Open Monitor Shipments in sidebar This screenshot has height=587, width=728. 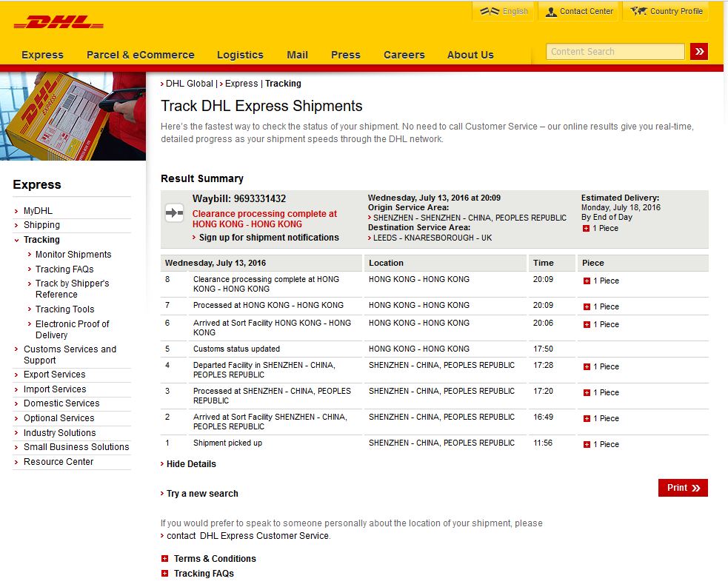[x=73, y=255]
